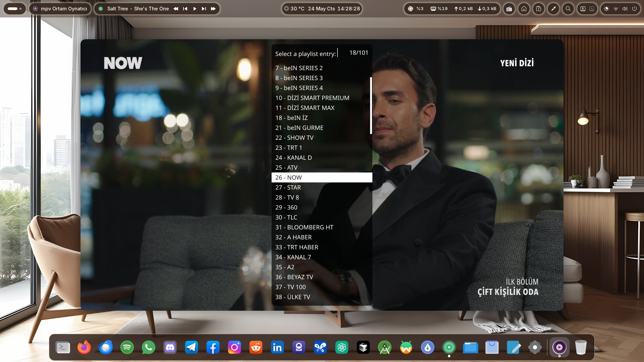This screenshot has width=644, height=362.
Task: Toggle the brightness night-light icon
Action: click(x=606, y=9)
